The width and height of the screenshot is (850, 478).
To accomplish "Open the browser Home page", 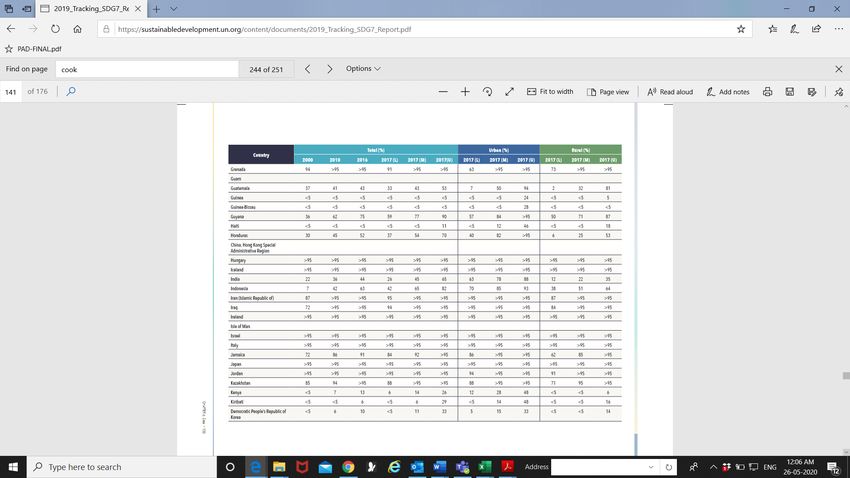I will coord(78,29).
